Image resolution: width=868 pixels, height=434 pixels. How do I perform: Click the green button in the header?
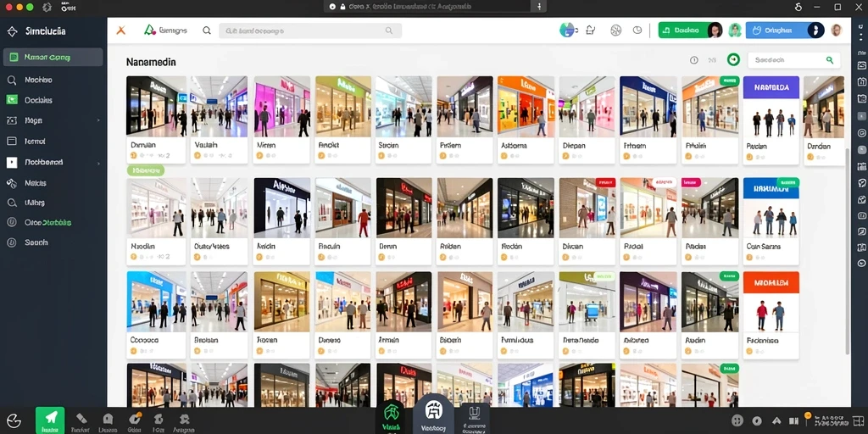pos(684,31)
